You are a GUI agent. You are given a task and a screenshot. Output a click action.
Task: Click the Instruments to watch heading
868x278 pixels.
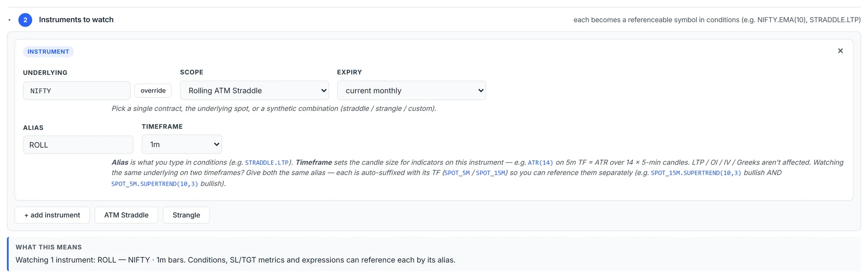click(x=76, y=20)
